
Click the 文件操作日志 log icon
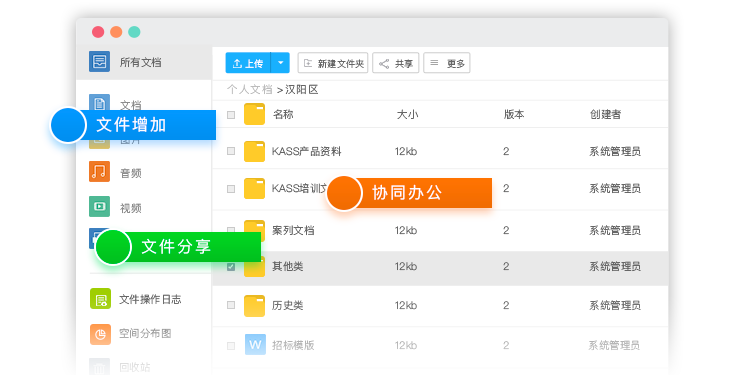[x=100, y=299]
